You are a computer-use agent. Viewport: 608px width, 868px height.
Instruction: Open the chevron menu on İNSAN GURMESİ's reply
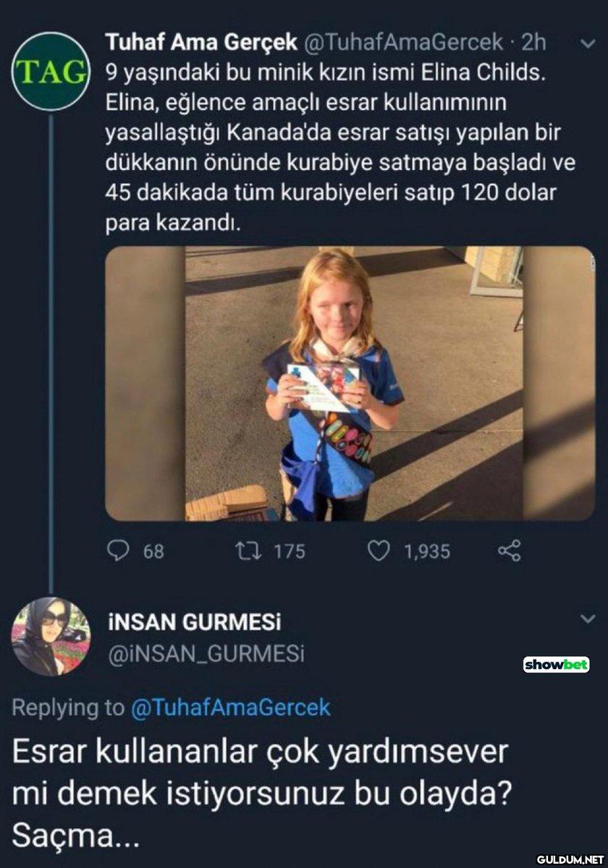[588, 619]
